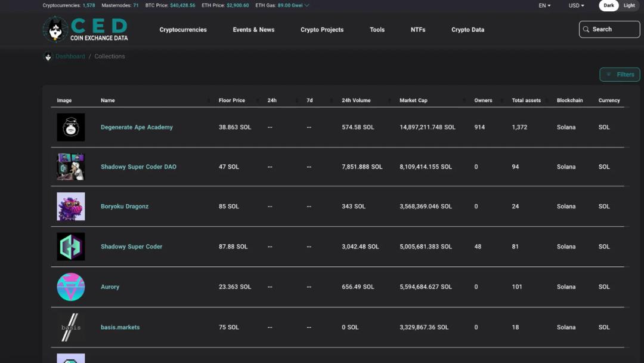Open the NTFs menu
The height and width of the screenshot is (363, 644).
coord(418,30)
